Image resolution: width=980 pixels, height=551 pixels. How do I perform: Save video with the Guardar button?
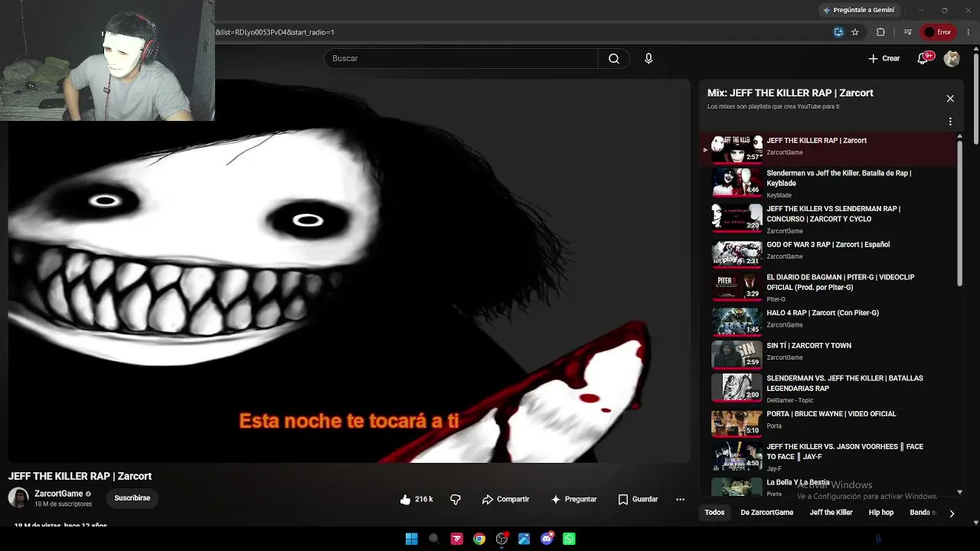(638, 499)
